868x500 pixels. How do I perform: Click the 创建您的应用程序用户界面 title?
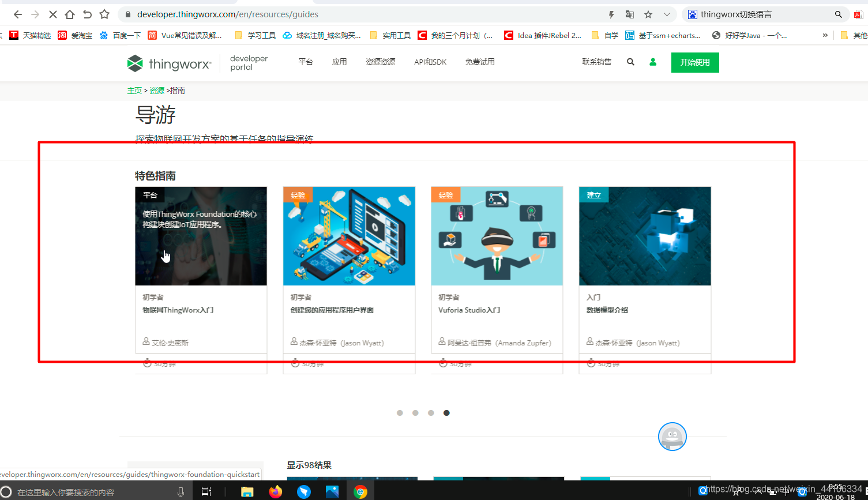(332, 310)
